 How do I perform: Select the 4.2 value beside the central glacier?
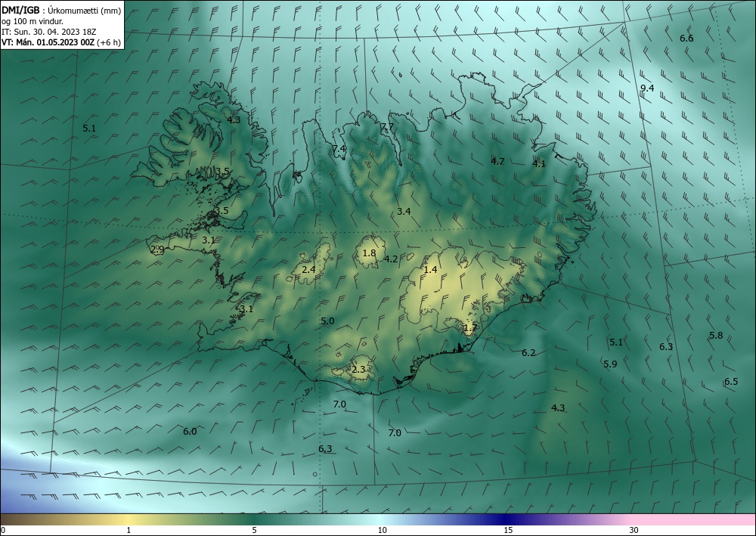click(x=391, y=259)
